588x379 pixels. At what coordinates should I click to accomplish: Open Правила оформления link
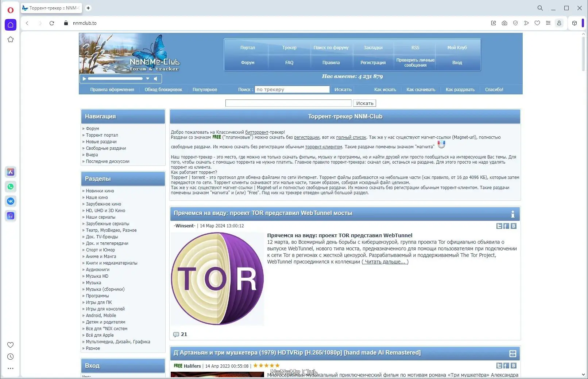pos(112,90)
